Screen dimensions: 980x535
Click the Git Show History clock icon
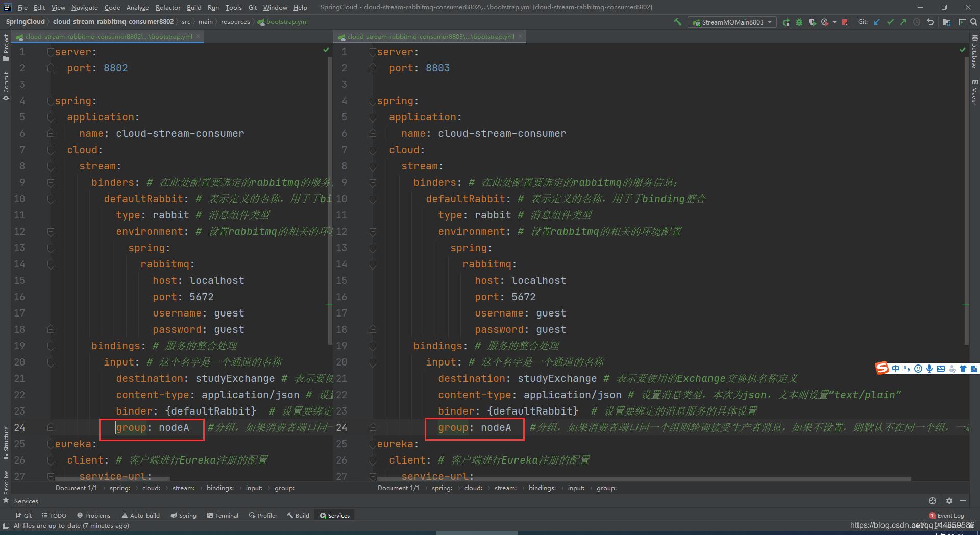917,22
